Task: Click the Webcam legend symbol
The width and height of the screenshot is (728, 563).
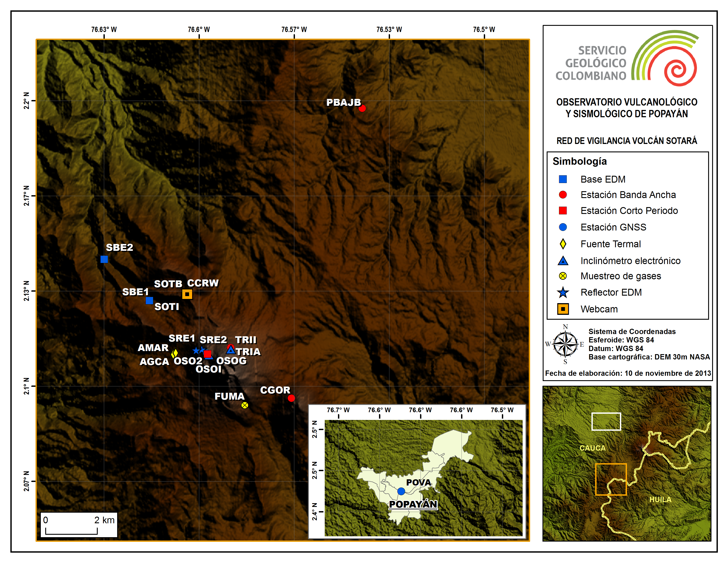Action: pos(563,309)
